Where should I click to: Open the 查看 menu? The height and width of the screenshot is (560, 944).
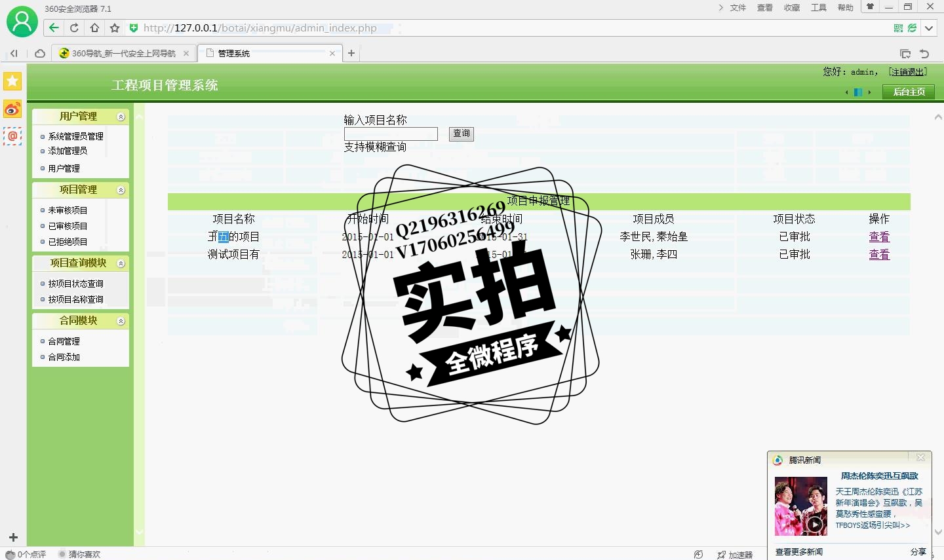(765, 8)
